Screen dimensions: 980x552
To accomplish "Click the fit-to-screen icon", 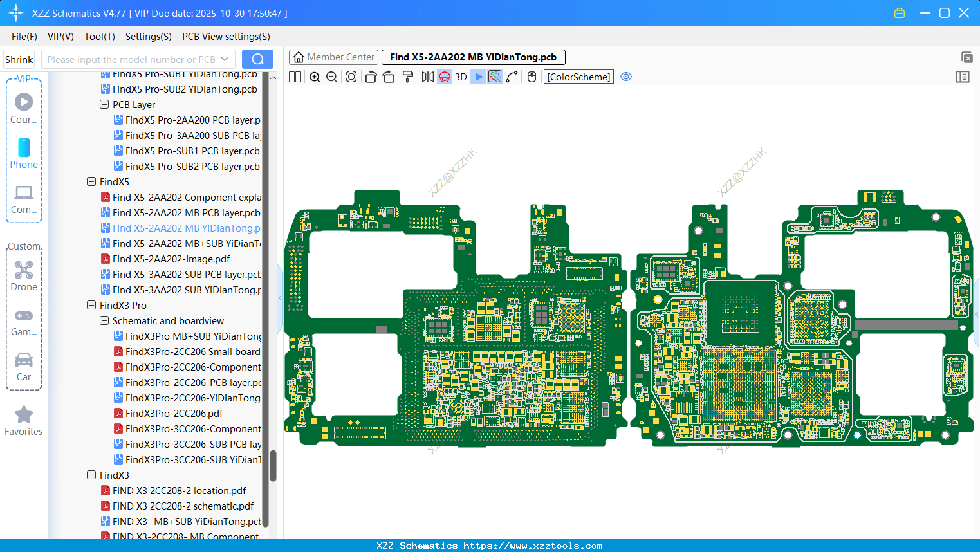I will point(351,77).
